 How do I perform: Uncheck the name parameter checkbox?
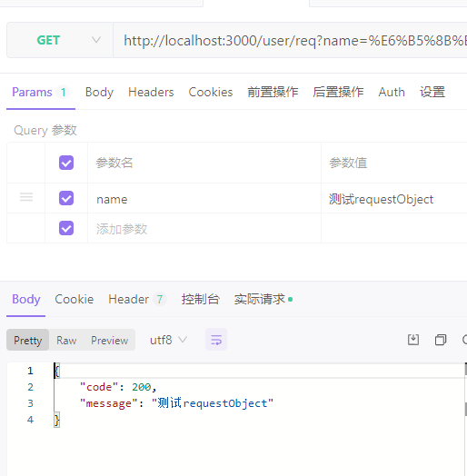(x=66, y=198)
